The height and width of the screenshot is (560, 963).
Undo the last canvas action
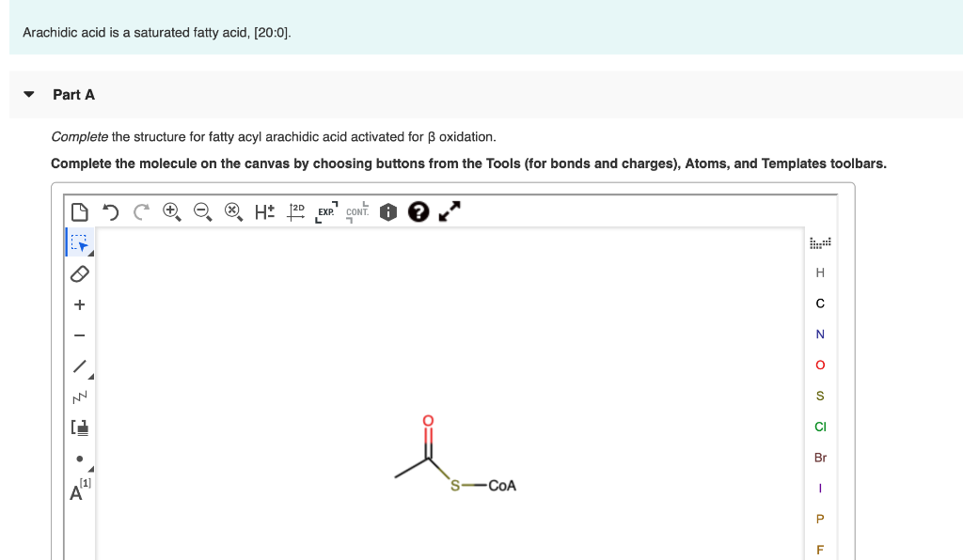109,211
